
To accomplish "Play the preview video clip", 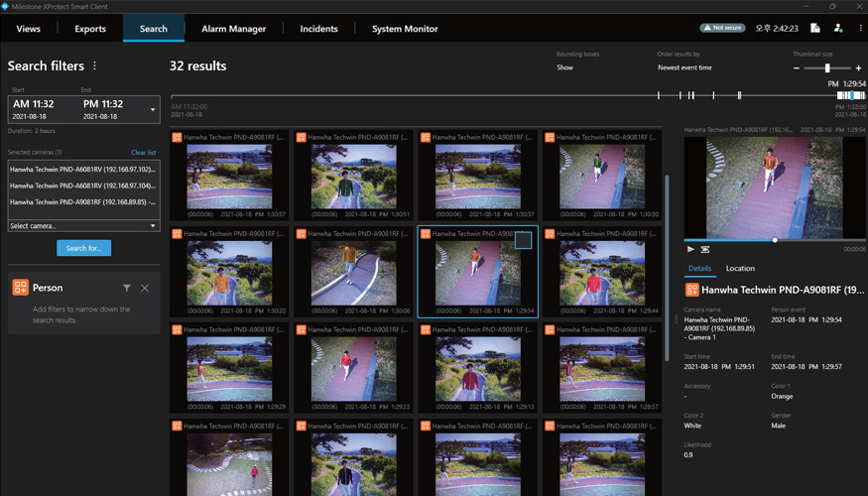I will (x=690, y=250).
